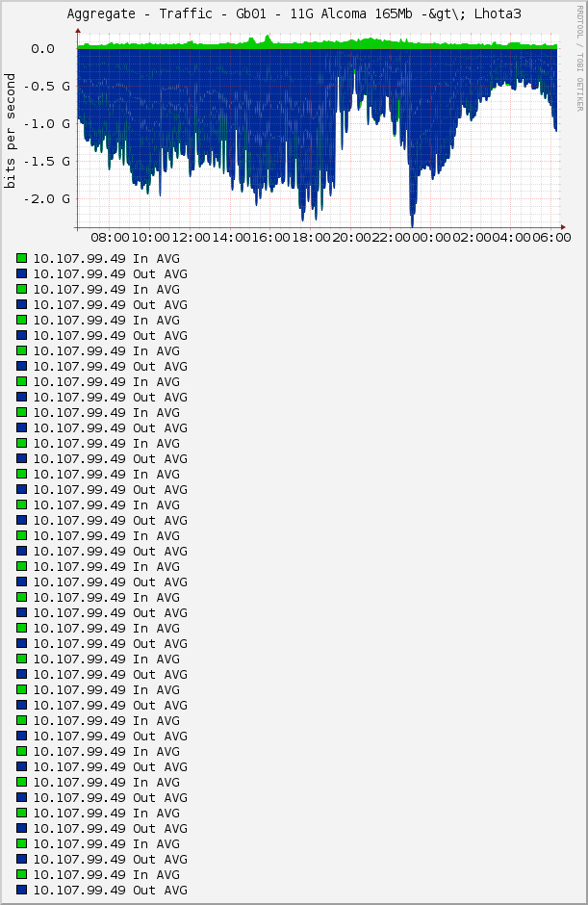Viewport: 588px width, 905px height.
Task: Click the graph title Aggregate - Traffic - Gb01
Action: 294,13
